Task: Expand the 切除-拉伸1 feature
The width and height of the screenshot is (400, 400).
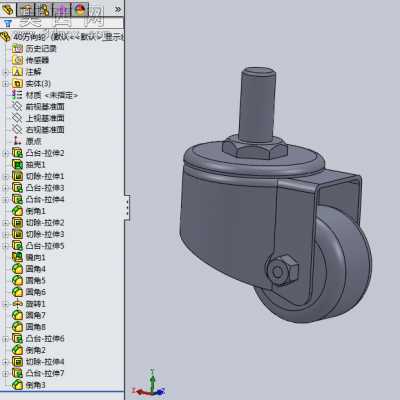Action: coord(5,176)
